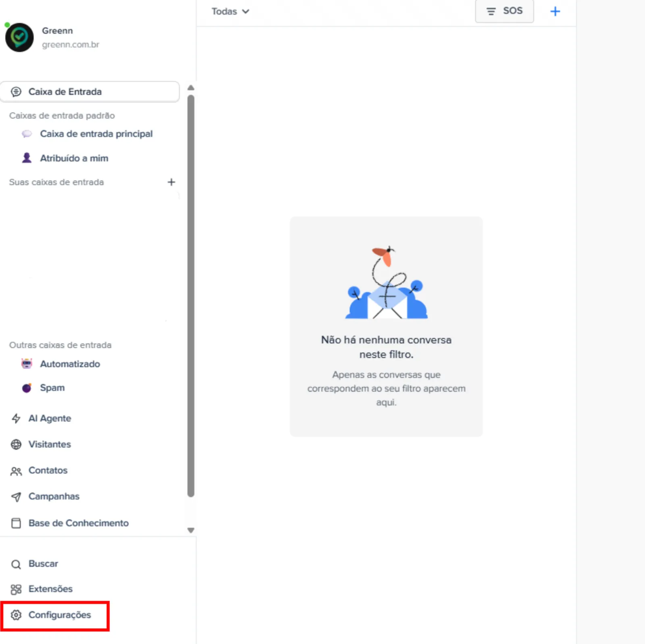
Task: Click the 'Não há nenhuma conversa neste filtro' message
Action: click(x=386, y=347)
